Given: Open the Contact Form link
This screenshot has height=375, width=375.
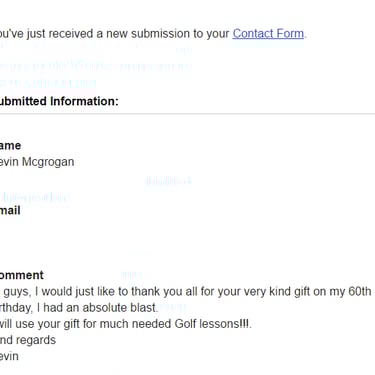Looking at the screenshot, I should click(x=268, y=34).
